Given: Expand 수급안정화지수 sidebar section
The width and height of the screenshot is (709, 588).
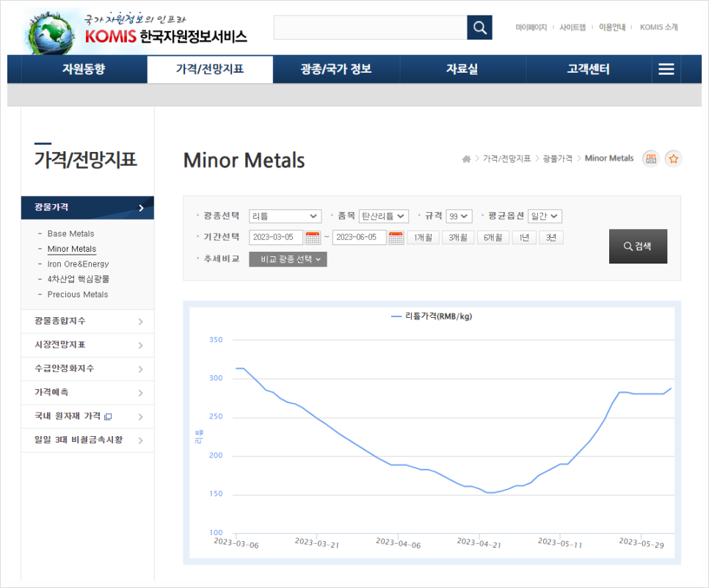Looking at the screenshot, I should [87, 369].
